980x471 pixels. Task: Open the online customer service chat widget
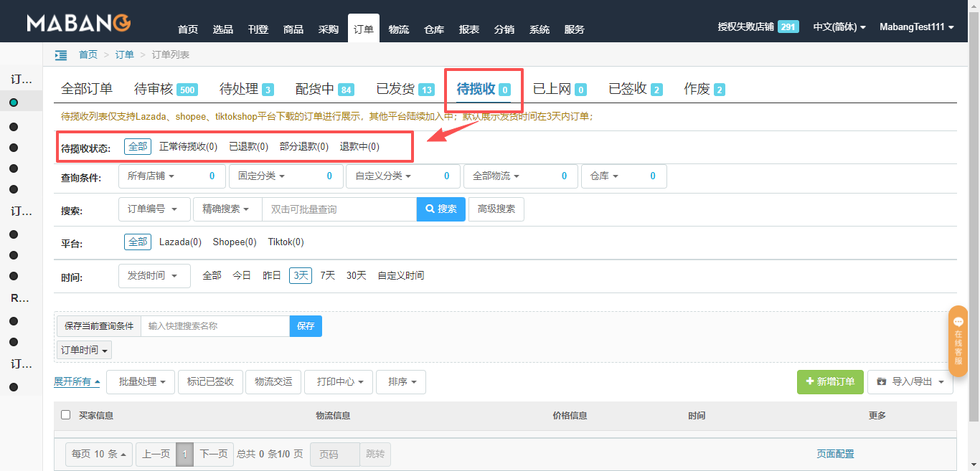point(958,341)
